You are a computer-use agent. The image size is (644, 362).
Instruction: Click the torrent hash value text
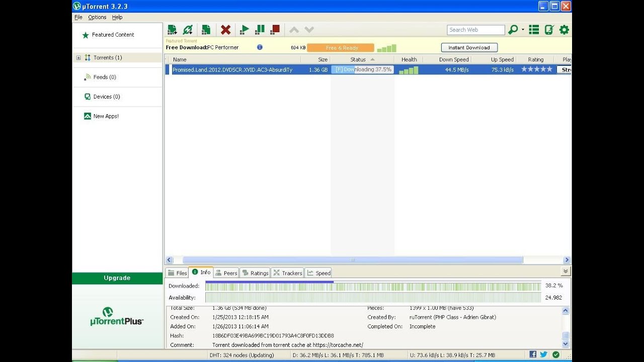tap(273, 336)
